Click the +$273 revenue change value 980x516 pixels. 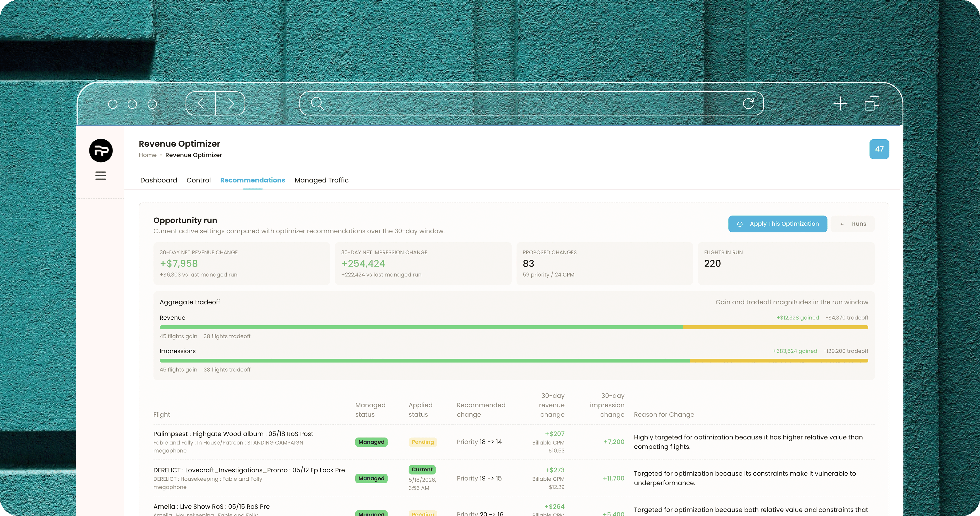pyautogui.click(x=555, y=470)
